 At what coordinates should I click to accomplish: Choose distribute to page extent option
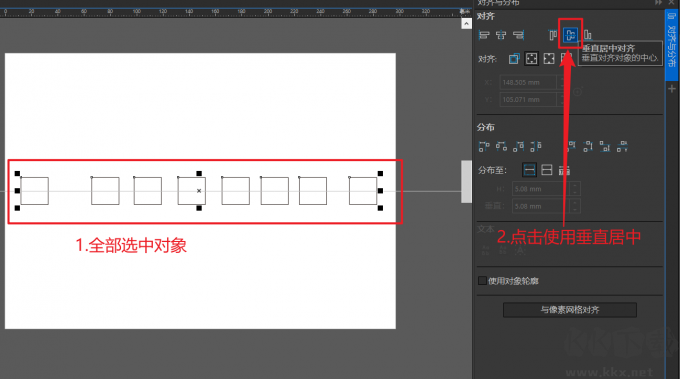point(546,170)
